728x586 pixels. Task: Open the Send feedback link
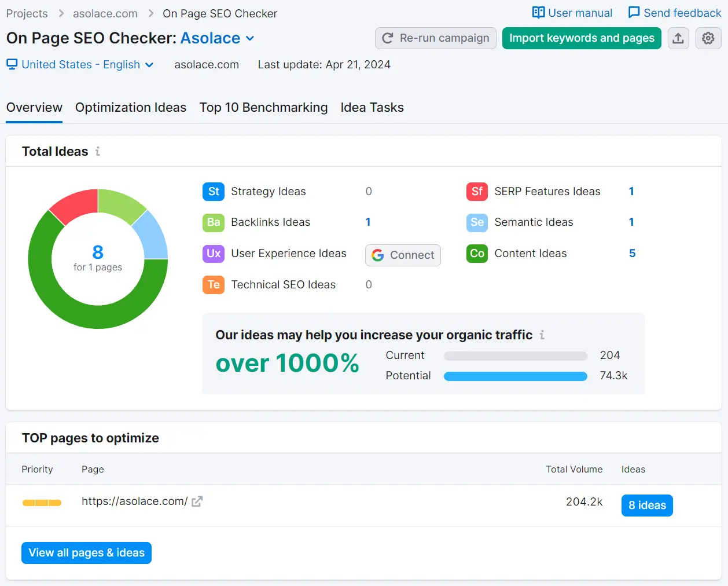675,13
